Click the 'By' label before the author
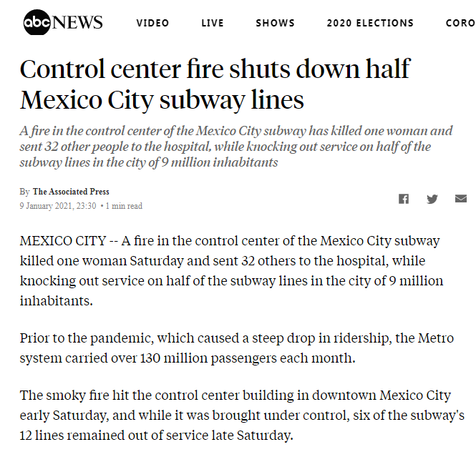Screen dimensions: 476x452 [24, 192]
